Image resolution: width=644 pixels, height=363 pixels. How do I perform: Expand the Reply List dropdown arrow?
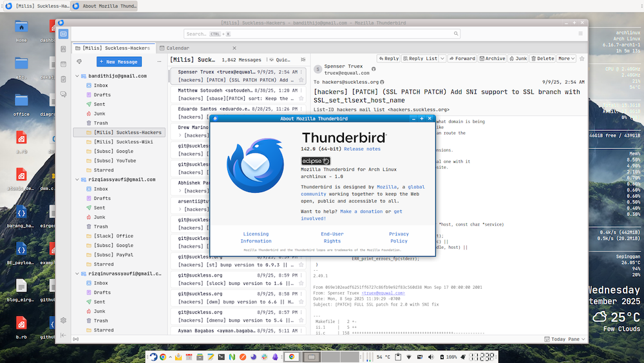(x=443, y=59)
